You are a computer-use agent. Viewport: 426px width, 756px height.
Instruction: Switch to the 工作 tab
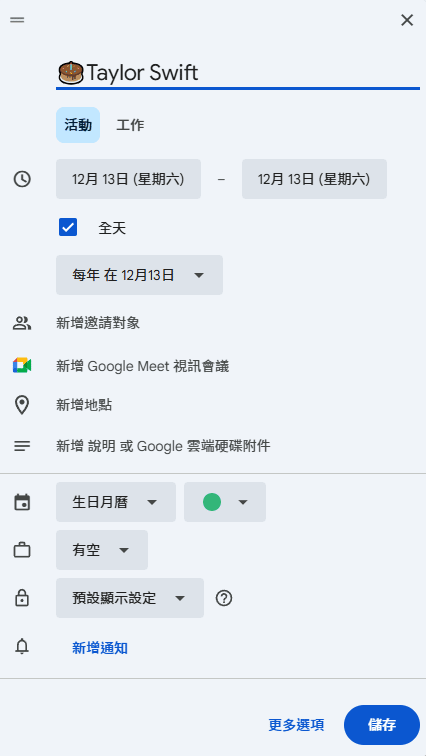[130, 125]
